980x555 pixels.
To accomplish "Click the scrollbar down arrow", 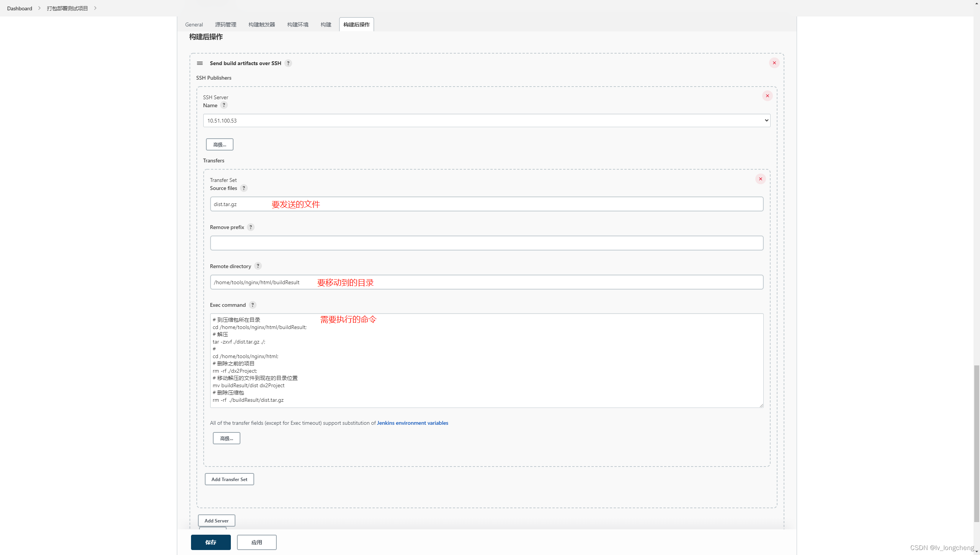I will (x=977, y=552).
